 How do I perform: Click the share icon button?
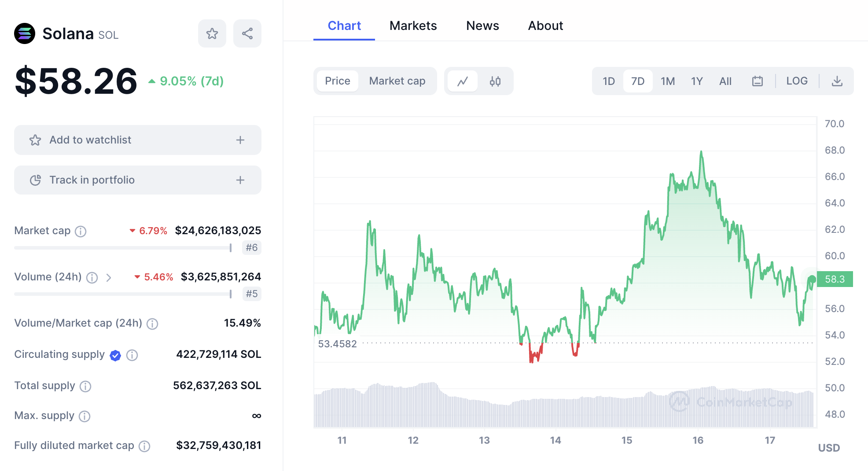(247, 33)
